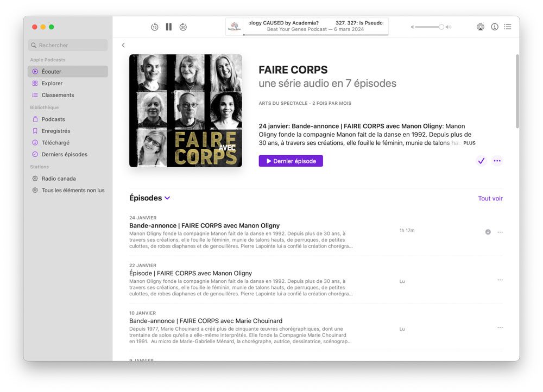Focus the Rechercher search field

point(67,45)
